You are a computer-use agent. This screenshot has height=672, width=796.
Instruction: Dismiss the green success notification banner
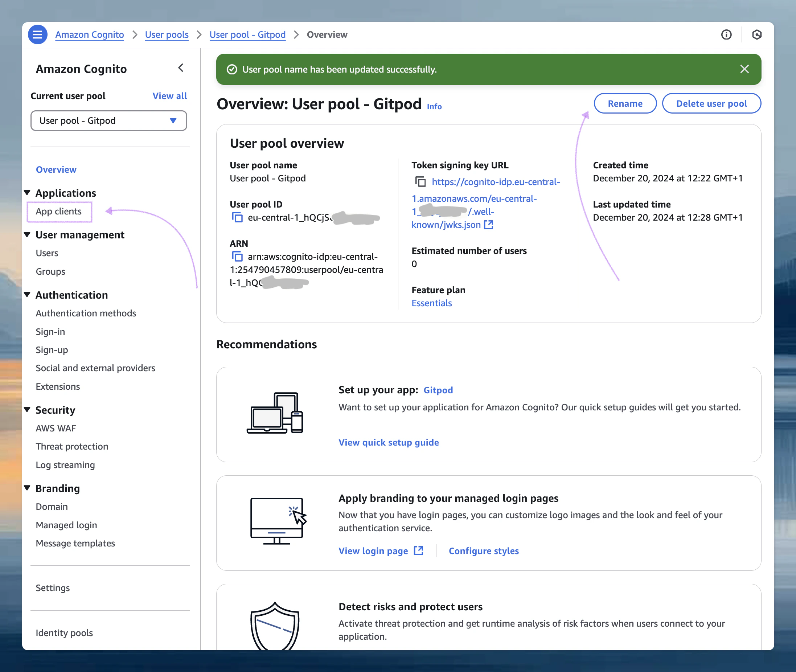click(744, 69)
